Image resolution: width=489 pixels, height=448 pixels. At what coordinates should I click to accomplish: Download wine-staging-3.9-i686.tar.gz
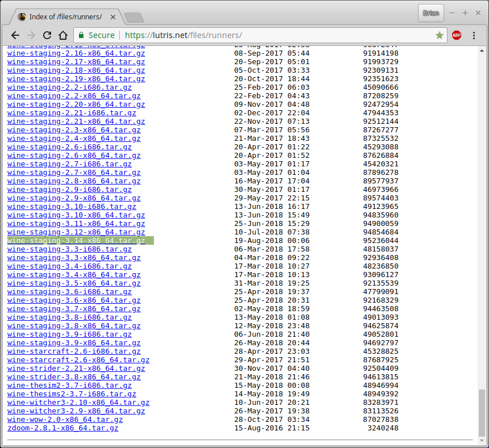pos(69,334)
